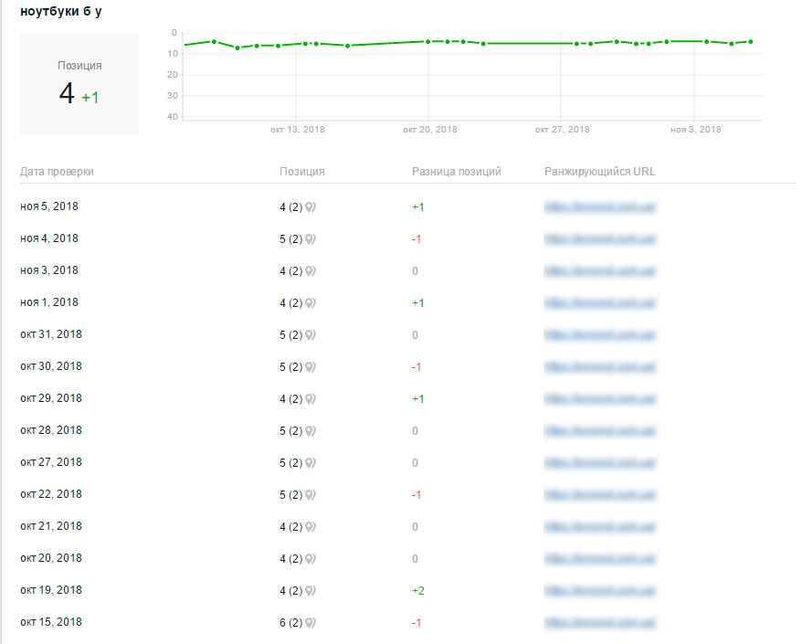Click the location pin icon in the окт 31, 2018 row

(x=311, y=335)
